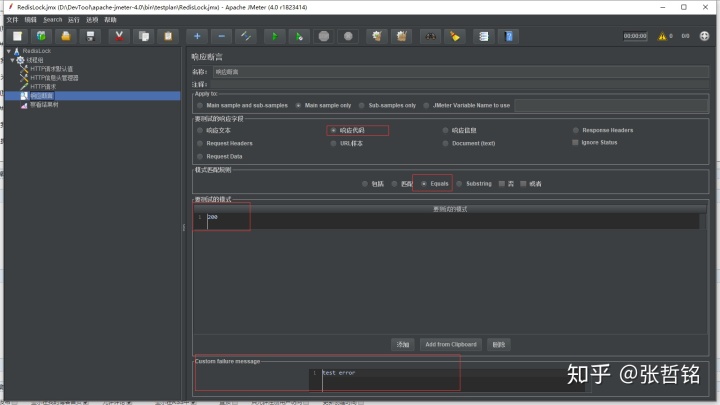Select 响应文本 response field radio

[x=214, y=130]
